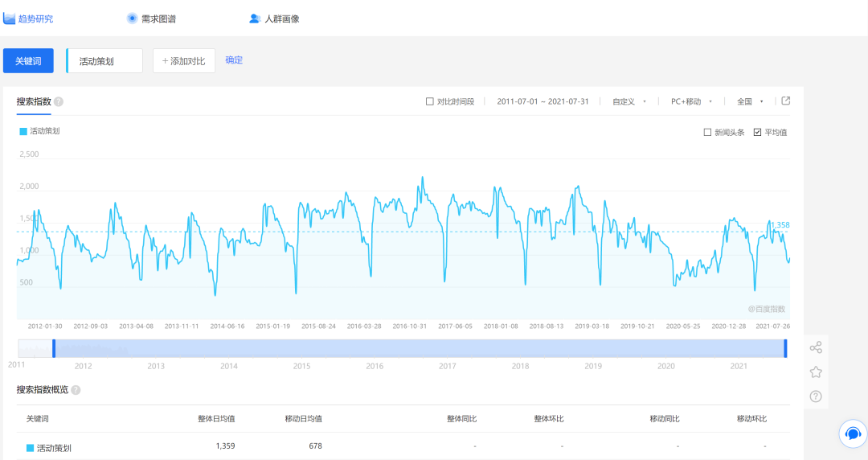Open date range 2011-07-01 ~ 2021-07-31 picker

point(542,101)
